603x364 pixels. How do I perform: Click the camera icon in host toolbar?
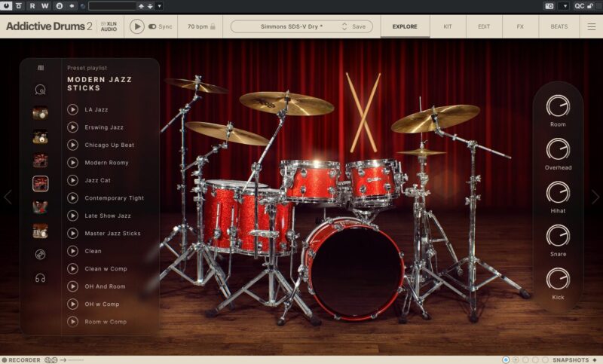pos(549,5)
